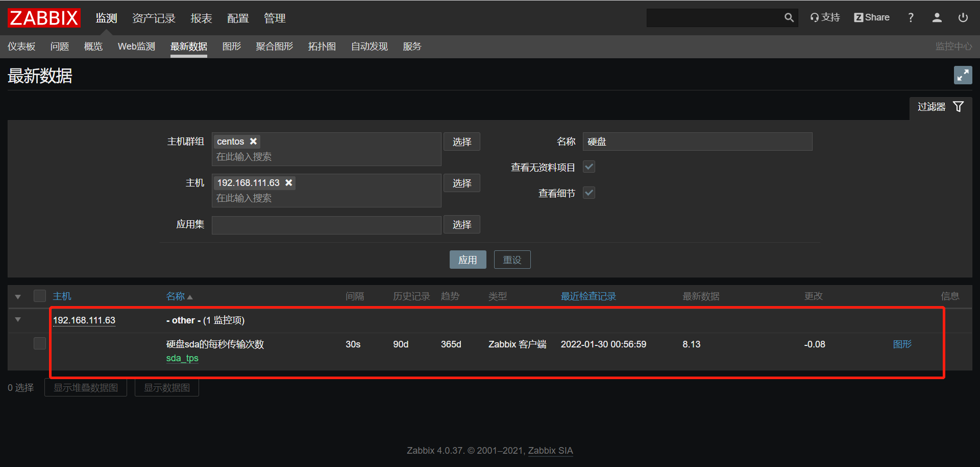Go to Web监测 submenu
The width and height of the screenshot is (980, 467).
point(136,46)
